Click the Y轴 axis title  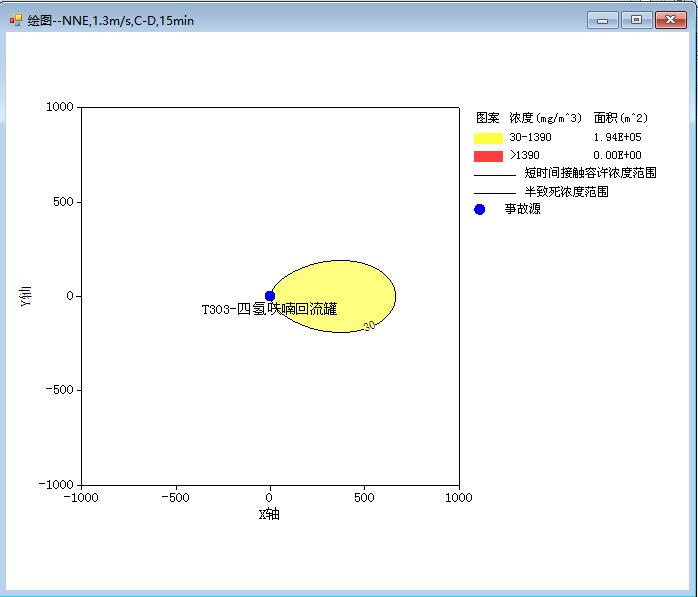26,296
